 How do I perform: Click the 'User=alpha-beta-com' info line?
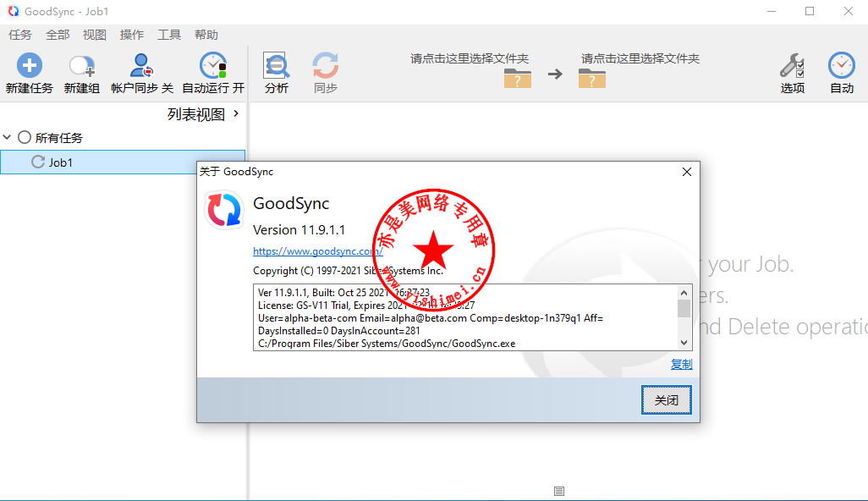tap(431, 317)
